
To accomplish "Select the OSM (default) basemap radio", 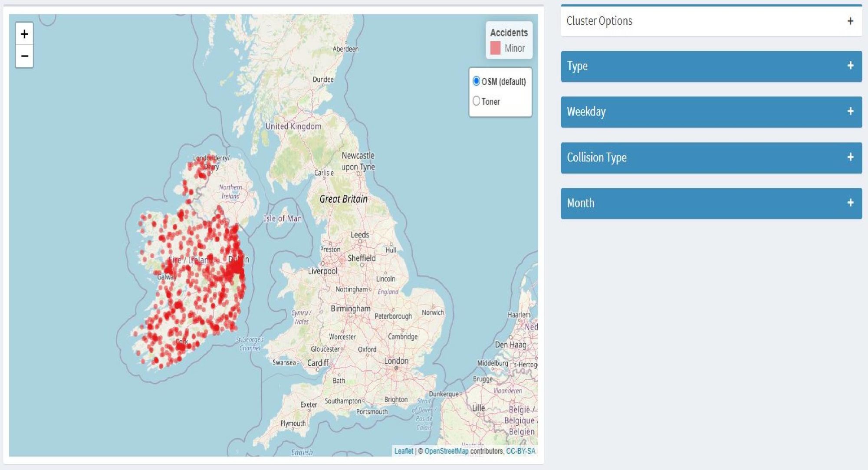I will [476, 81].
